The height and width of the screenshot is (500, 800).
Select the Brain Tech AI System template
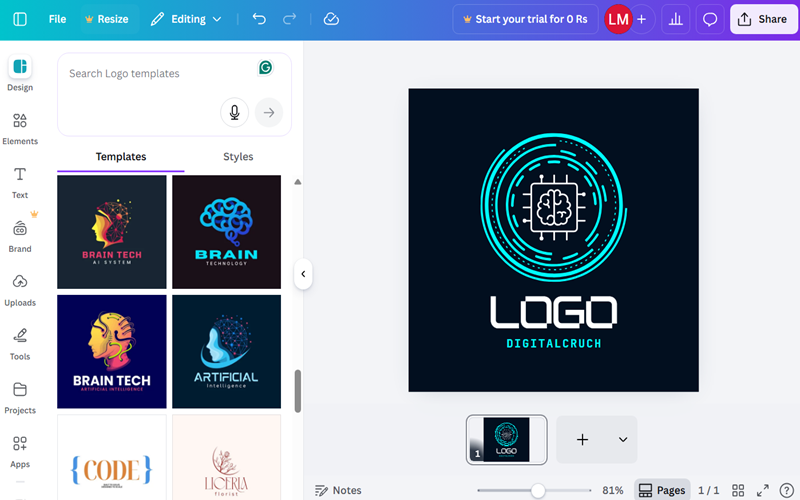(x=112, y=232)
